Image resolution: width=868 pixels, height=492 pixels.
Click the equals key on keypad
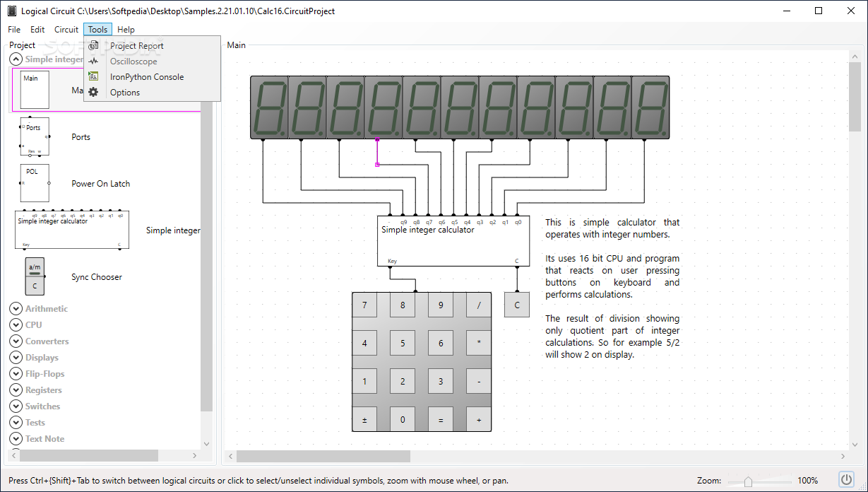[x=441, y=420]
